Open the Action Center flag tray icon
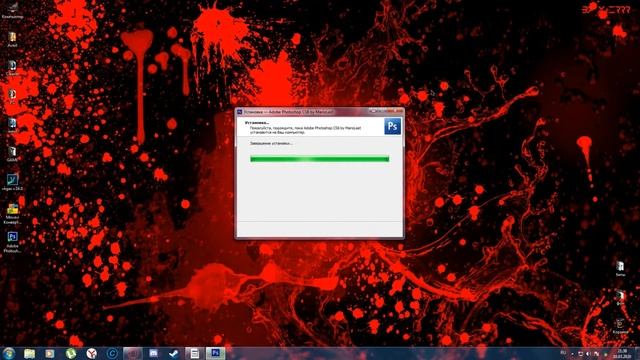 [x=596, y=354]
